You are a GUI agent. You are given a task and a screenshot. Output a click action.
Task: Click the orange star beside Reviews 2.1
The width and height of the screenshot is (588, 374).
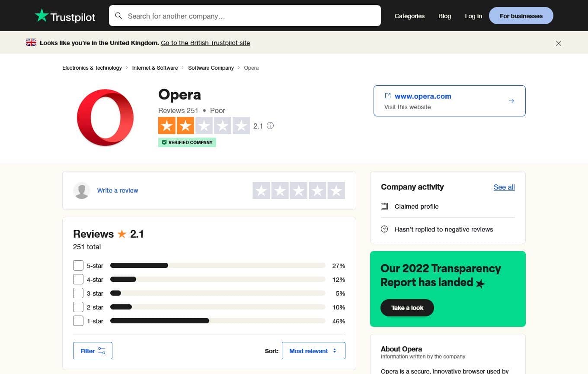point(122,234)
